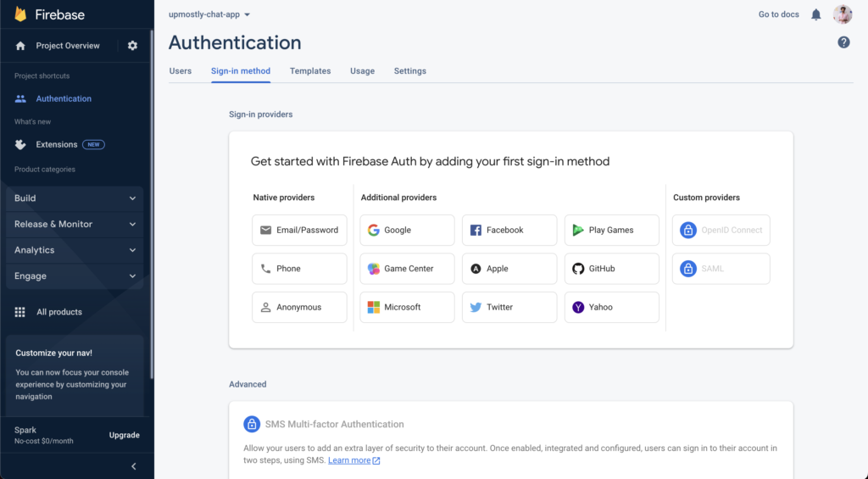Expand the Build category
Image resolution: width=868 pixels, height=479 pixels.
[x=75, y=198]
